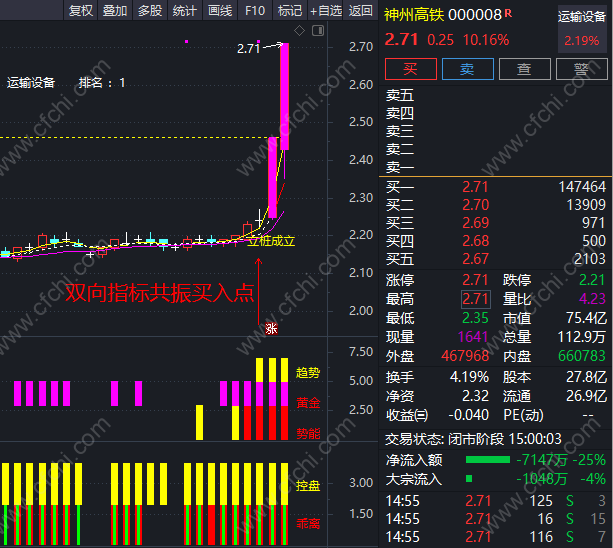Click the red 买 buy button

[410, 69]
